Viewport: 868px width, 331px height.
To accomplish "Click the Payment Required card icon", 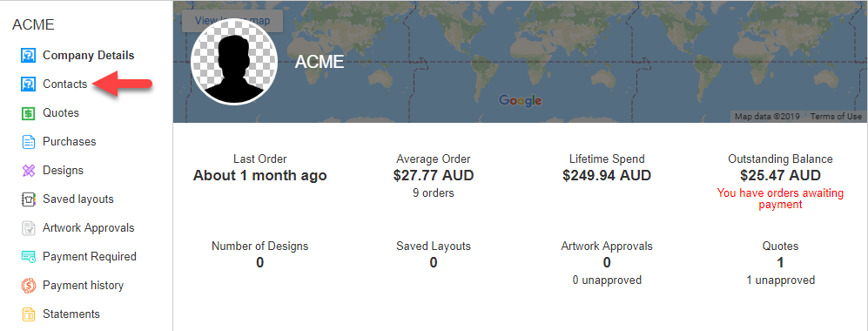I will [28, 257].
